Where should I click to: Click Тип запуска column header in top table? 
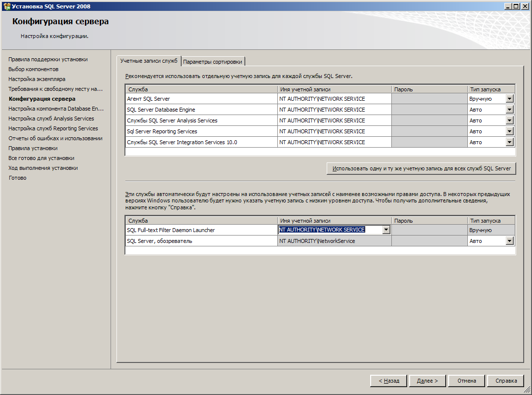coord(492,89)
